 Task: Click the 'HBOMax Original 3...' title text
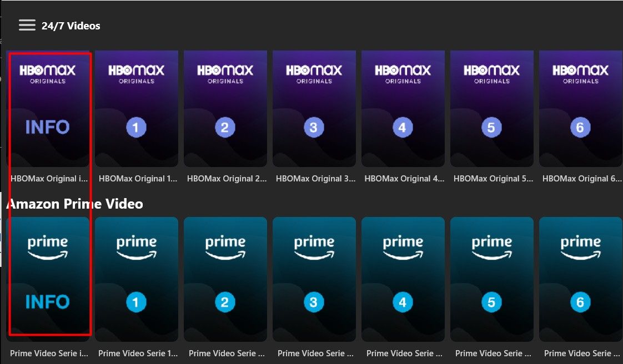point(315,179)
